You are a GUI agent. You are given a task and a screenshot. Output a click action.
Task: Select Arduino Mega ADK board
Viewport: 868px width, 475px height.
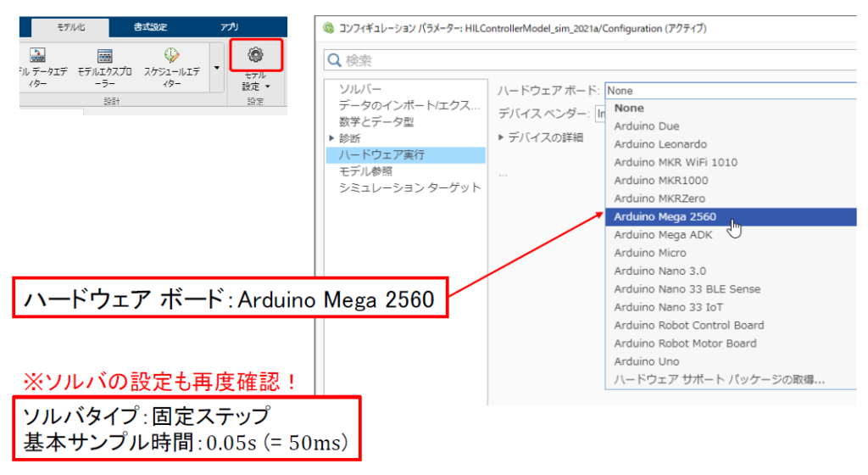click(x=731, y=235)
